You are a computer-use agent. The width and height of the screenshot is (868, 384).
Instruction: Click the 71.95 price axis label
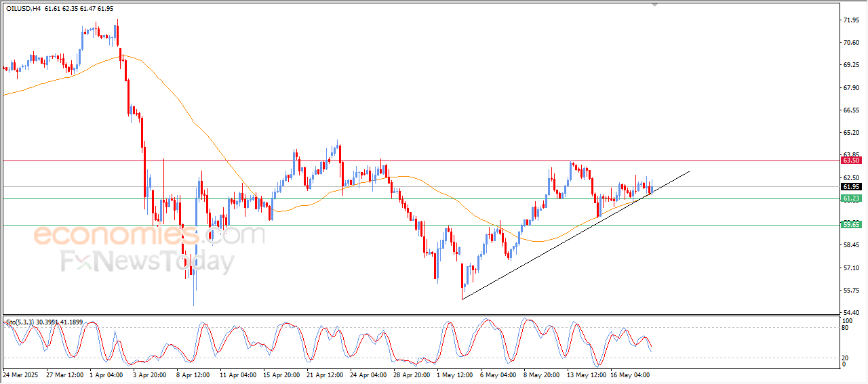851,20
